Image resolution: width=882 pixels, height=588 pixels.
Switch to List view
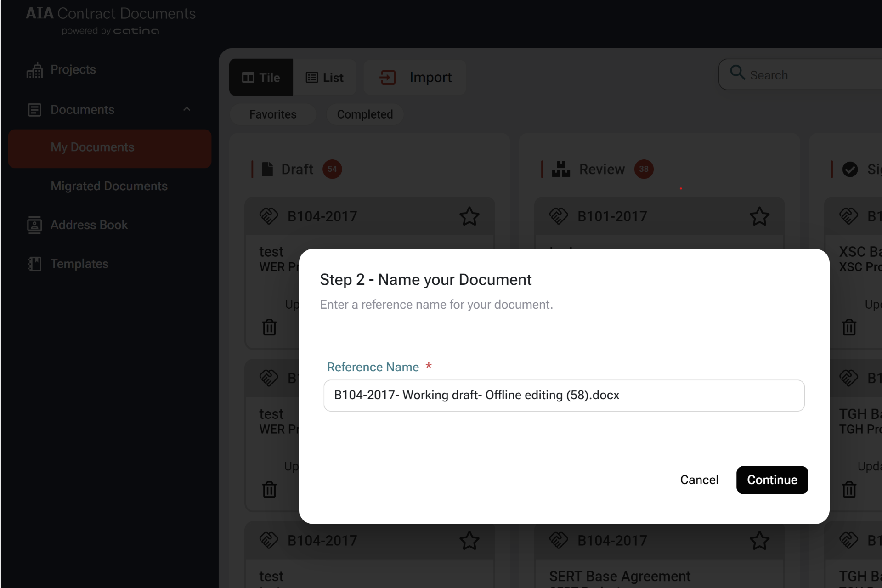324,77
